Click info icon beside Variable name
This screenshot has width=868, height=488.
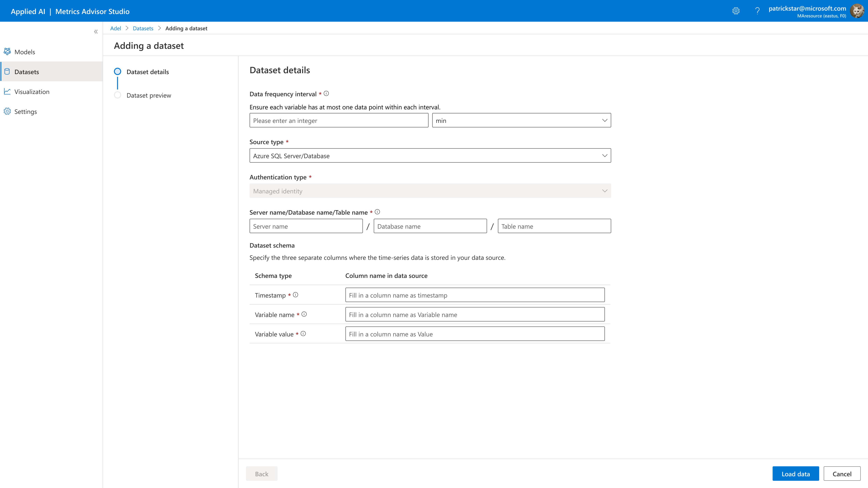(x=304, y=314)
